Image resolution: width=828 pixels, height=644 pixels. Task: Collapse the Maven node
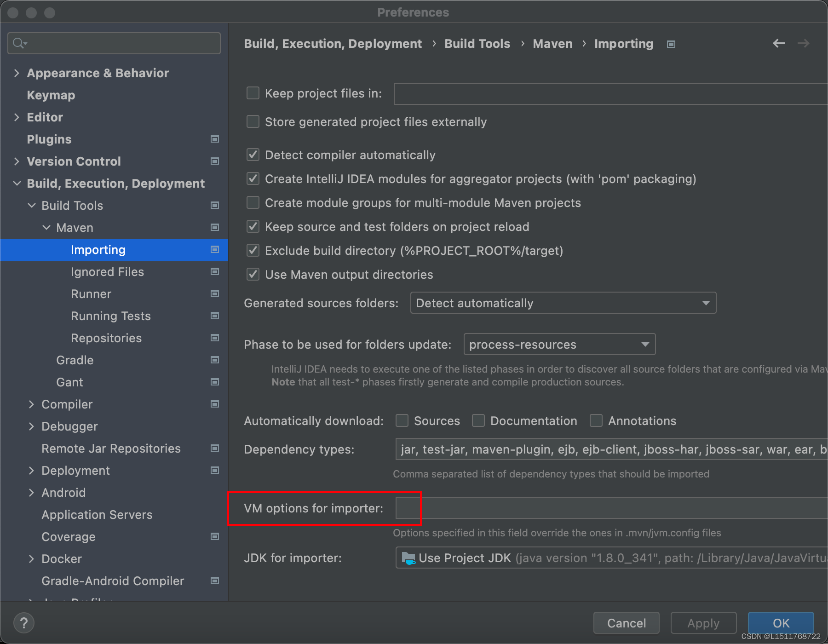46,227
